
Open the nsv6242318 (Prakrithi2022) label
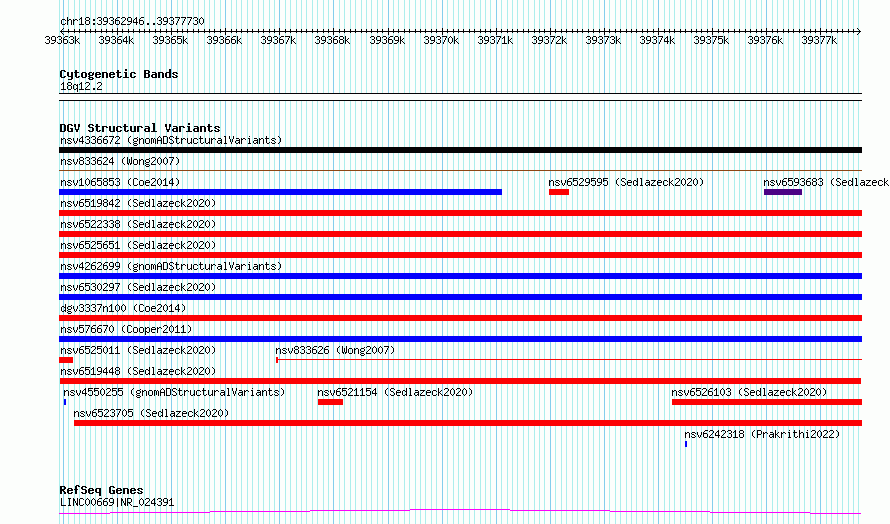[762, 434]
